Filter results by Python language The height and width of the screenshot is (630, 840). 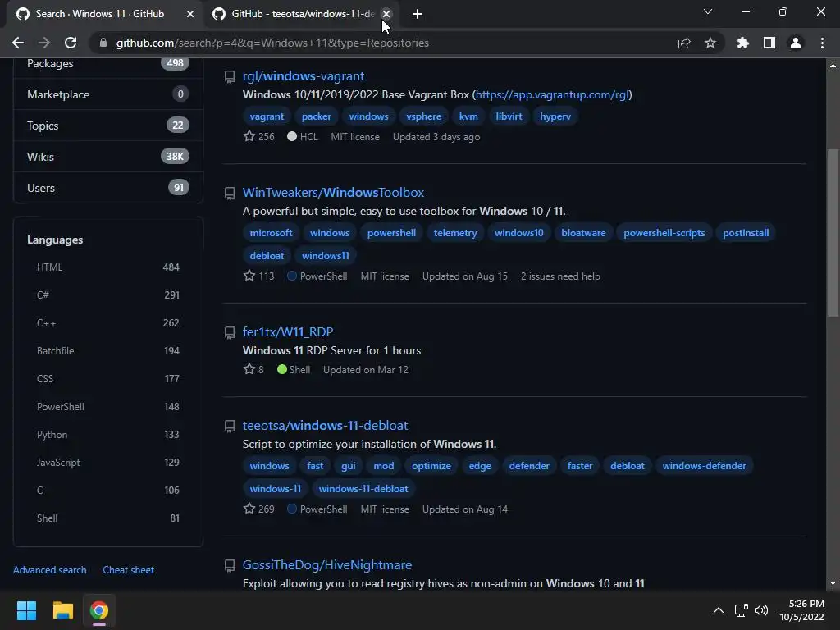(107, 434)
